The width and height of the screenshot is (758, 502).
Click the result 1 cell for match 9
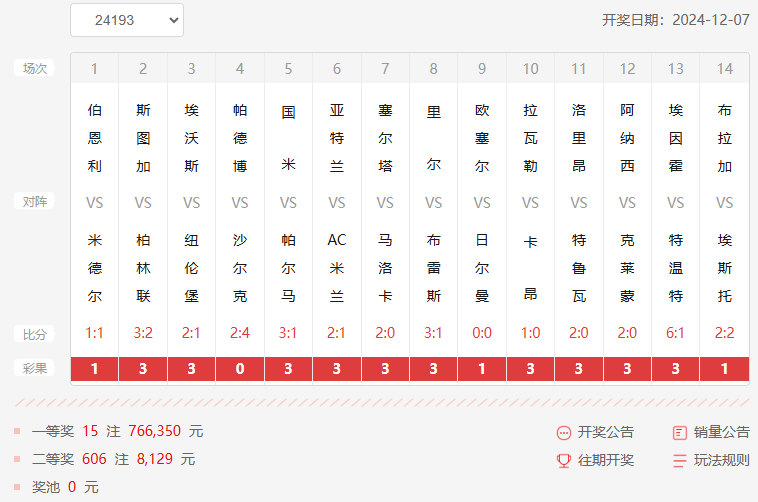(x=482, y=369)
